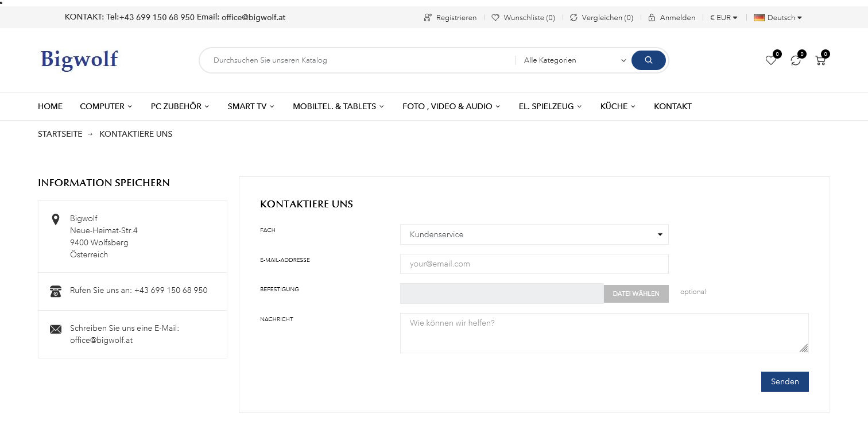Viewport: 868px width, 440px height.
Task: Go to Kontakt in navigation bar
Action: click(672, 106)
